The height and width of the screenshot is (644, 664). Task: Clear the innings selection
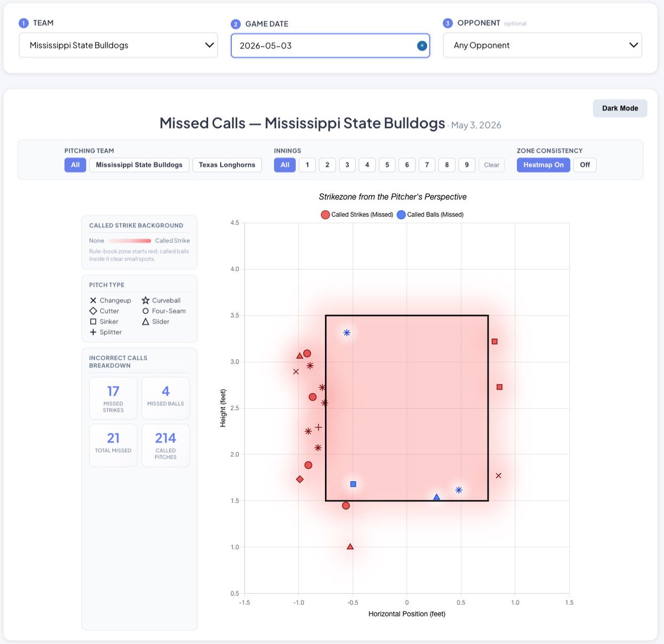[491, 165]
